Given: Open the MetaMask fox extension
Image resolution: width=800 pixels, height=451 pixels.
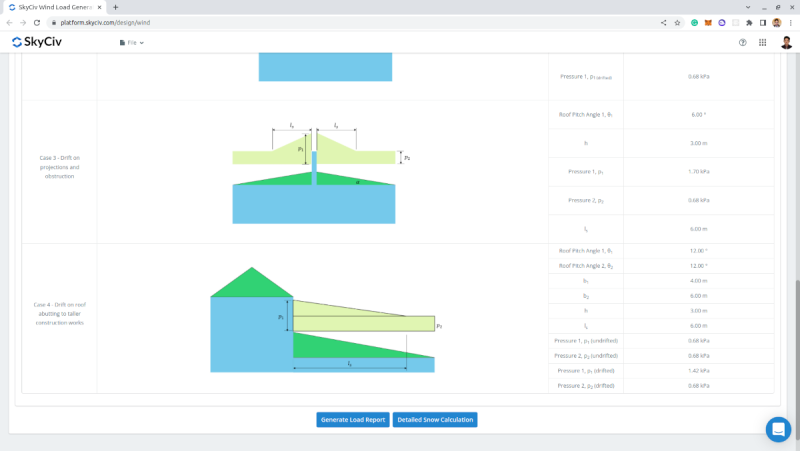Looking at the screenshot, I should pyautogui.click(x=708, y=22).
